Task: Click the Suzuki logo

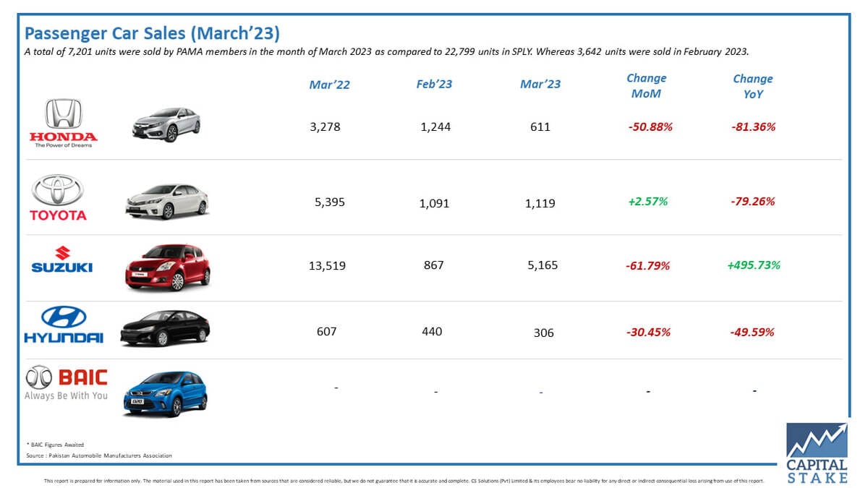Action: [x=62, y=260]
